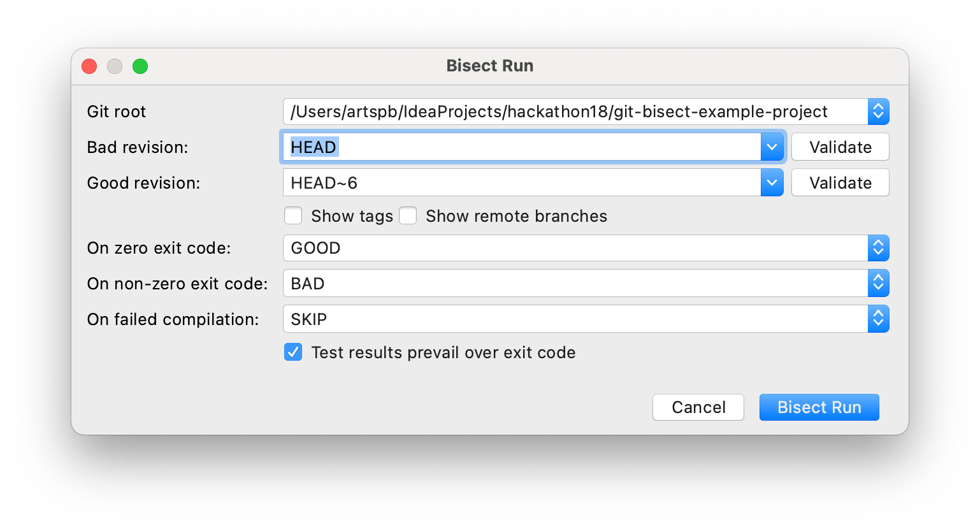Expand the Good revision dropdown arrow

[772, 183]
